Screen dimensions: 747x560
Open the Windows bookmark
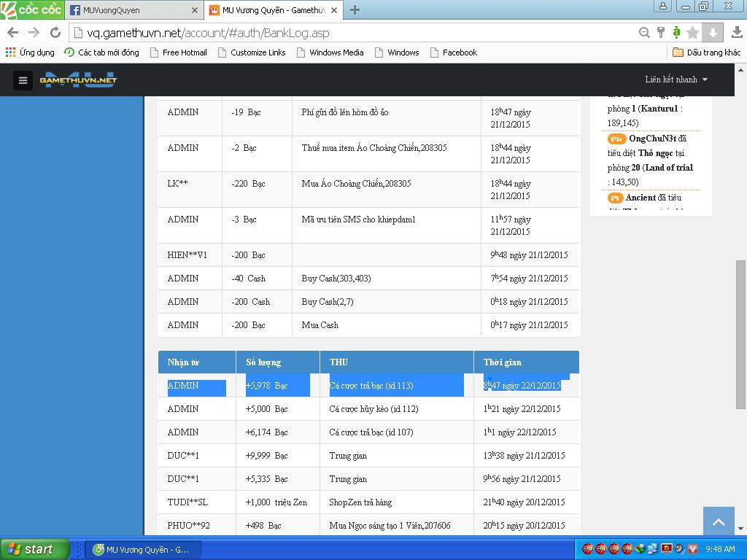click(397, 52)
